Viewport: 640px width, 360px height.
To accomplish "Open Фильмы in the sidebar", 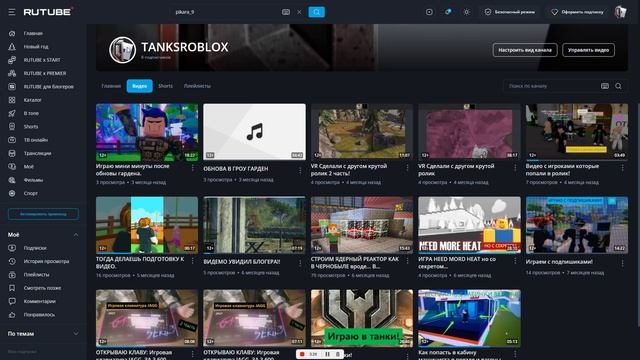I will tap(33, 180).
